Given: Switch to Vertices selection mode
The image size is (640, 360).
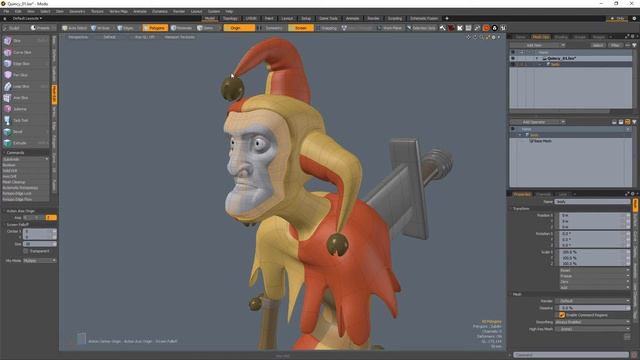Looking at the screenshot, I should (101, 28).
